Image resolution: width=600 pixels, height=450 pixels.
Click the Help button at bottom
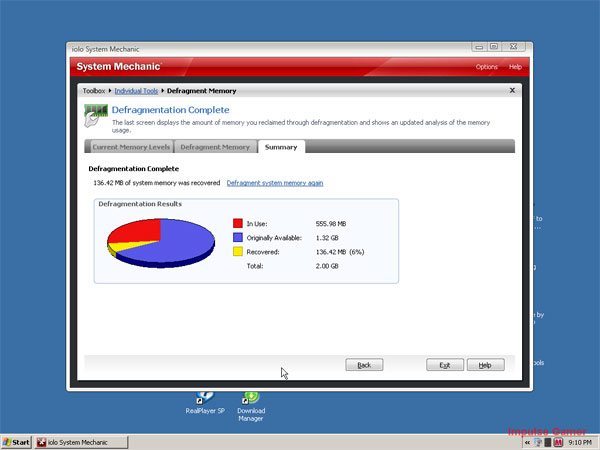tap(486, 365)
